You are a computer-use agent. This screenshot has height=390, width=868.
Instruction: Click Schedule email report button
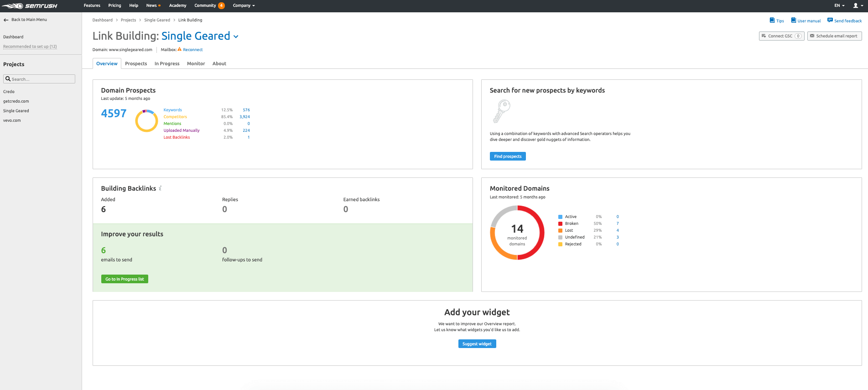834,36
